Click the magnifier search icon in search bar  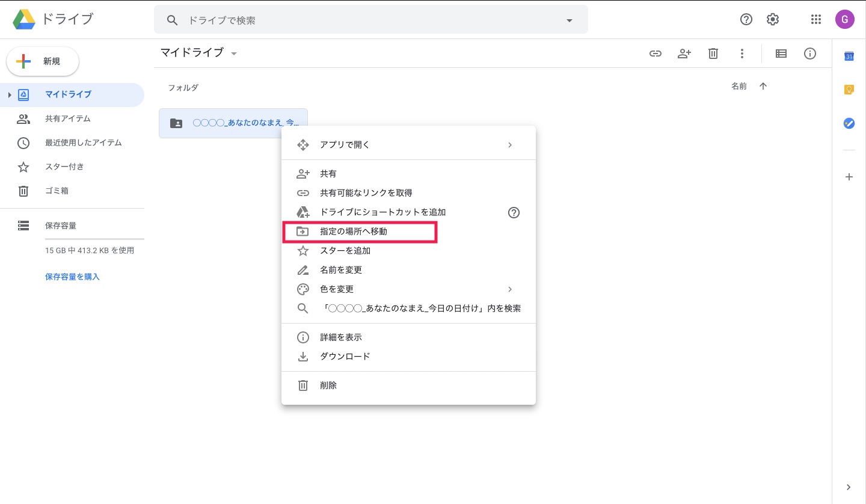[x=173, y=20]
